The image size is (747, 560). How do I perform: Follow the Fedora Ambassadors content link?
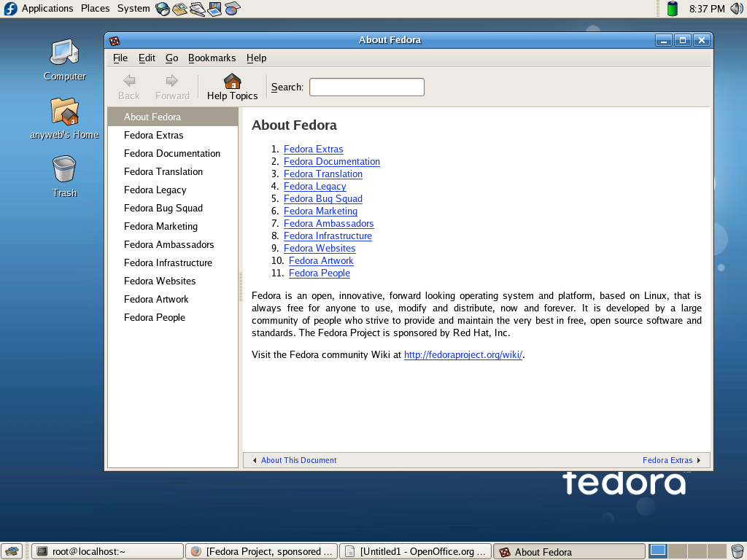329,223
